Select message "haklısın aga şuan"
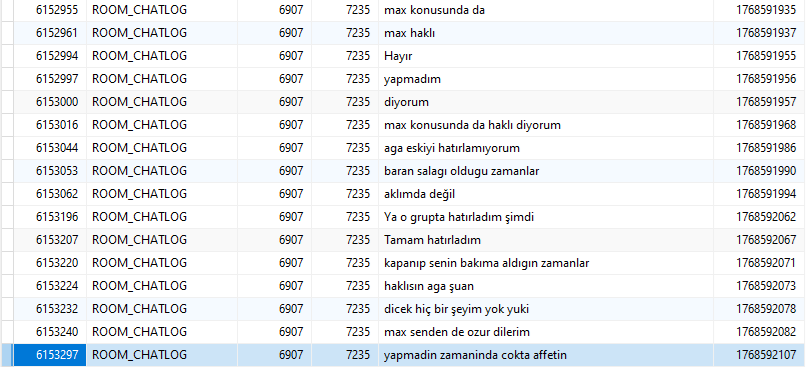 (x=546, y=286)
